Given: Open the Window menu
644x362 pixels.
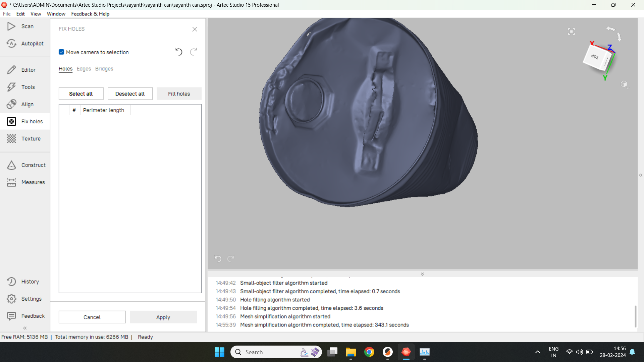Looking at the screenshot, I should tap(56, 14).
